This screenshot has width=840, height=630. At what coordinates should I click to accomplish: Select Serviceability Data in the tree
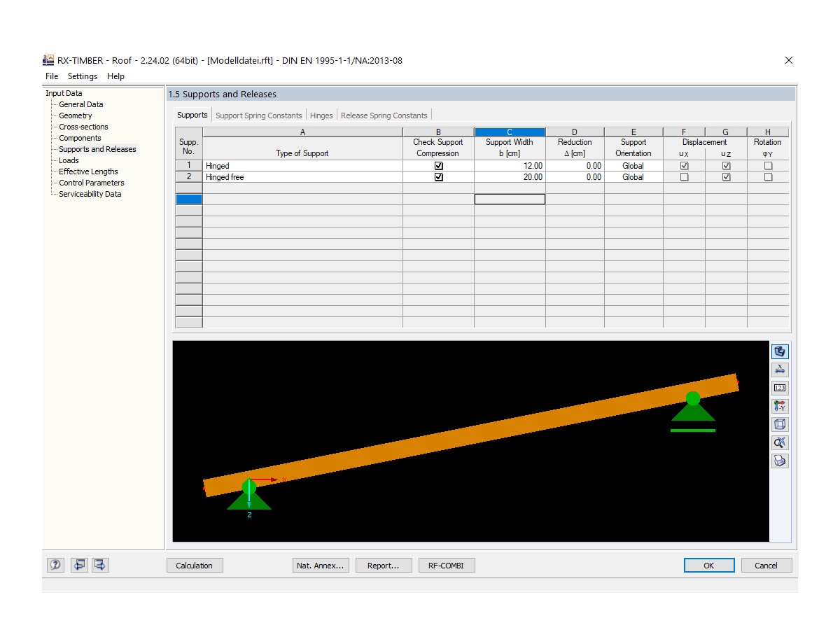pyautogui.click(x=90, y=194)
